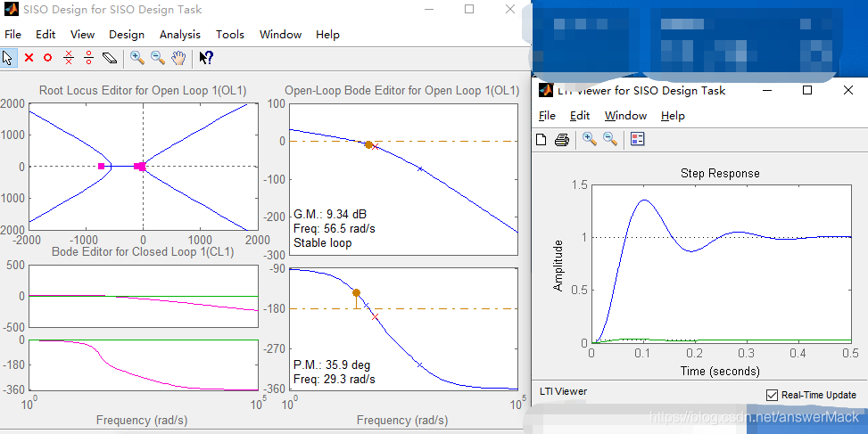
Task: Open Edit menu in LTI Viewer
Action: pos(580,116)
